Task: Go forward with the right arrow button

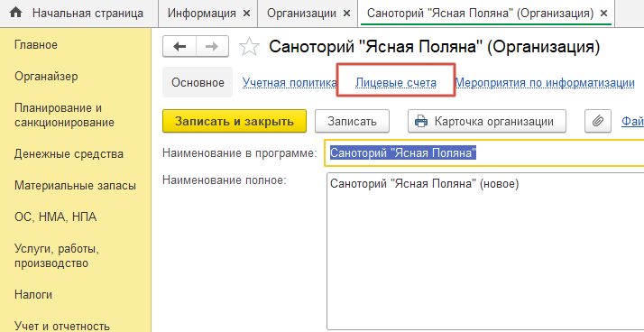Action: tap(212, 47)
